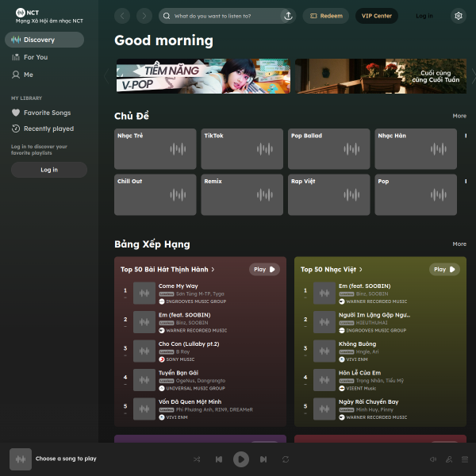The width and height of the screenshot is (476, 476).
Task: Click the HIEUTHUHAI artist name
Action: [371, 323]
